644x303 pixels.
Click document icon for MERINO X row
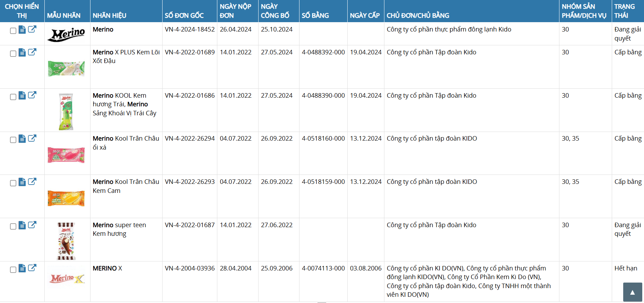pyautogui.click(x=22, y=268)
